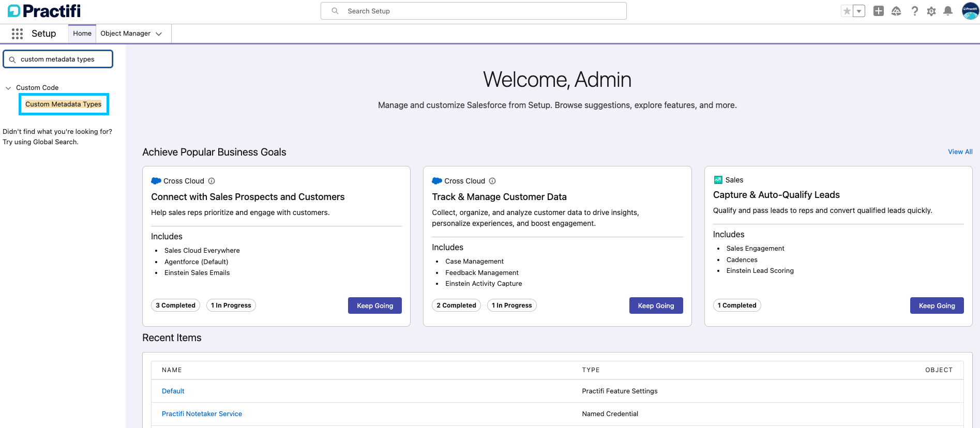Switch to the Home tab
Image resolution: width=980 pixels, height=428 pixels.
pos(82,34)
